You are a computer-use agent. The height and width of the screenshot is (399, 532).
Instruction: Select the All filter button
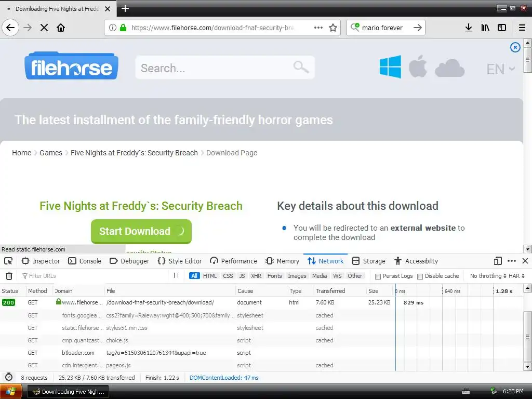click(194, 276)
